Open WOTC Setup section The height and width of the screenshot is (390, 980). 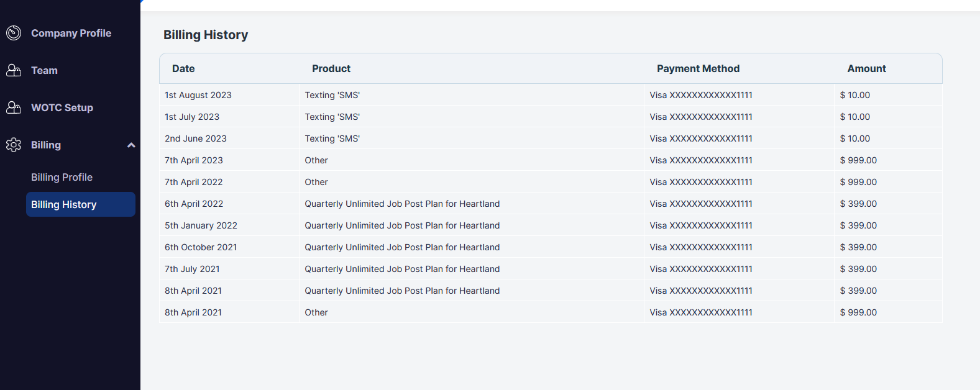[62, 107]
